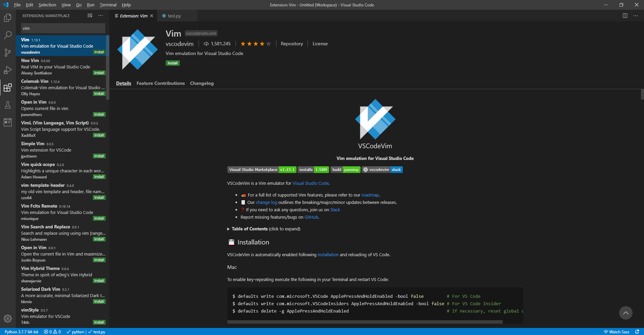
Task: Open the change log link
Action: pyautogui.click(x=266, y=202)
